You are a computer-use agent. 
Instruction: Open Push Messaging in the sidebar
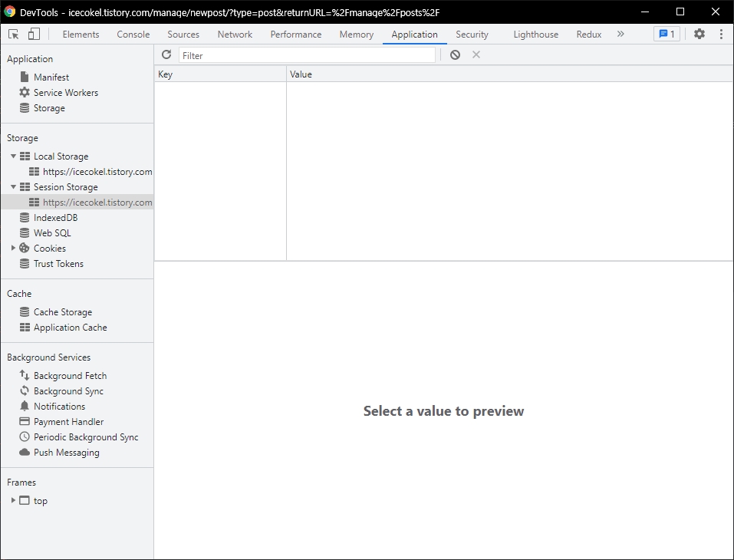(66, 453)
